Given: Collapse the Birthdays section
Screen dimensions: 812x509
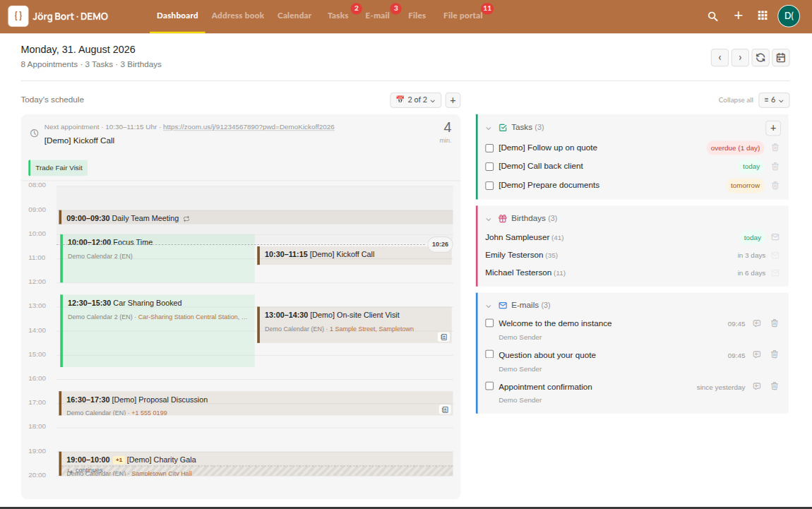Looking at the screenshot, I should [x=489, y=219].
